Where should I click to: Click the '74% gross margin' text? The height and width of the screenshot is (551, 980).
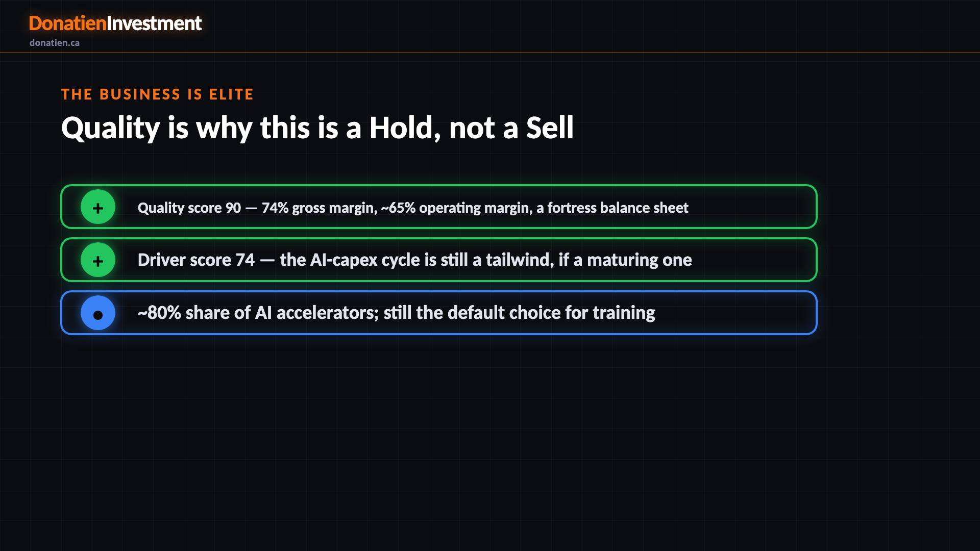pyautogui.click(x=320, y=208)
